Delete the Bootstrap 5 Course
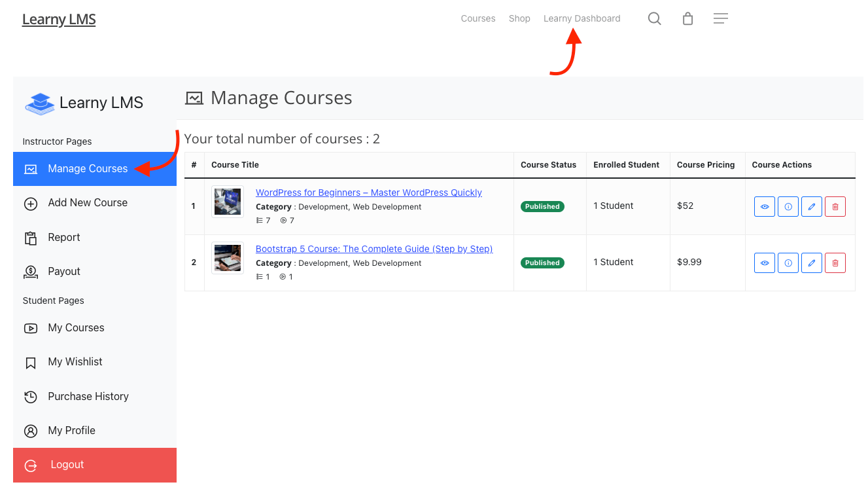The image size is (868, 493). [835, 263]
